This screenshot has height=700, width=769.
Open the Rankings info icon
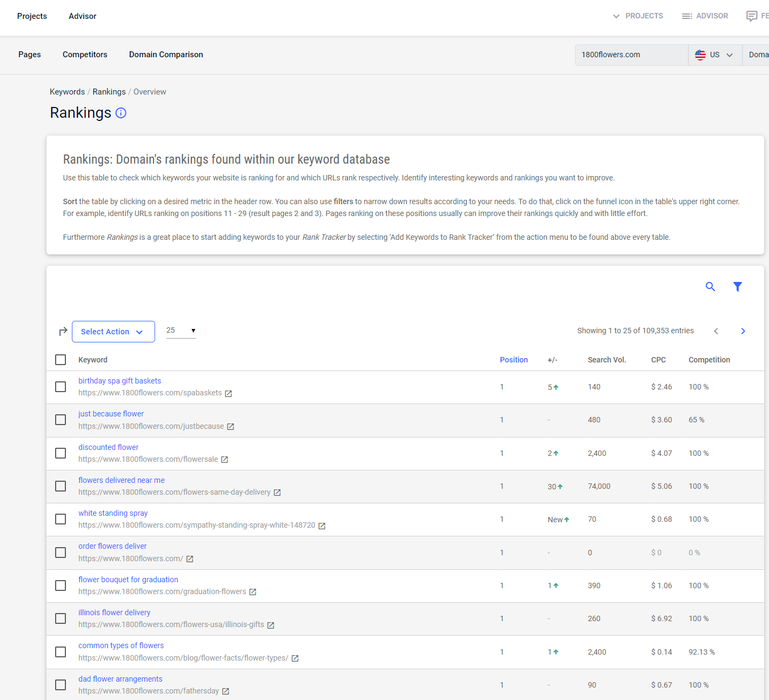[x=121, y=113]
